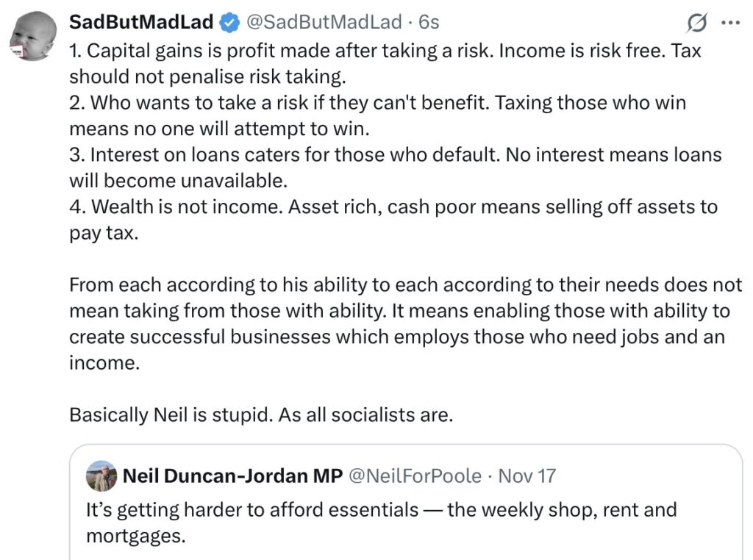Screen dimensions: 753x560
Task: Open Grok actions icon on the post
Action: [x=696, y=24]
